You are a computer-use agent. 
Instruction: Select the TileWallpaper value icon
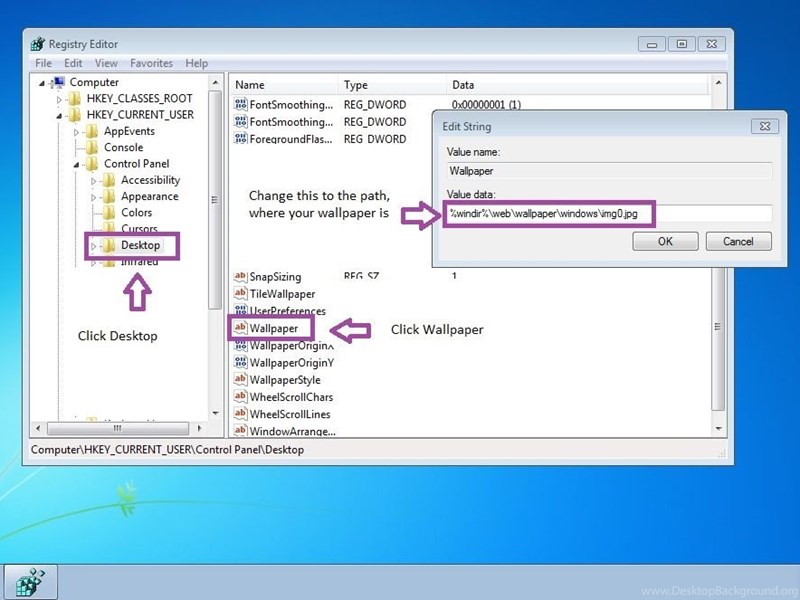240,294
